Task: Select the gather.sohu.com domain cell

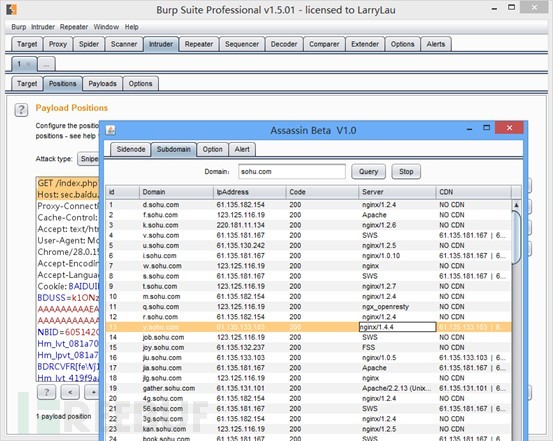Action: tap(176, 388)
